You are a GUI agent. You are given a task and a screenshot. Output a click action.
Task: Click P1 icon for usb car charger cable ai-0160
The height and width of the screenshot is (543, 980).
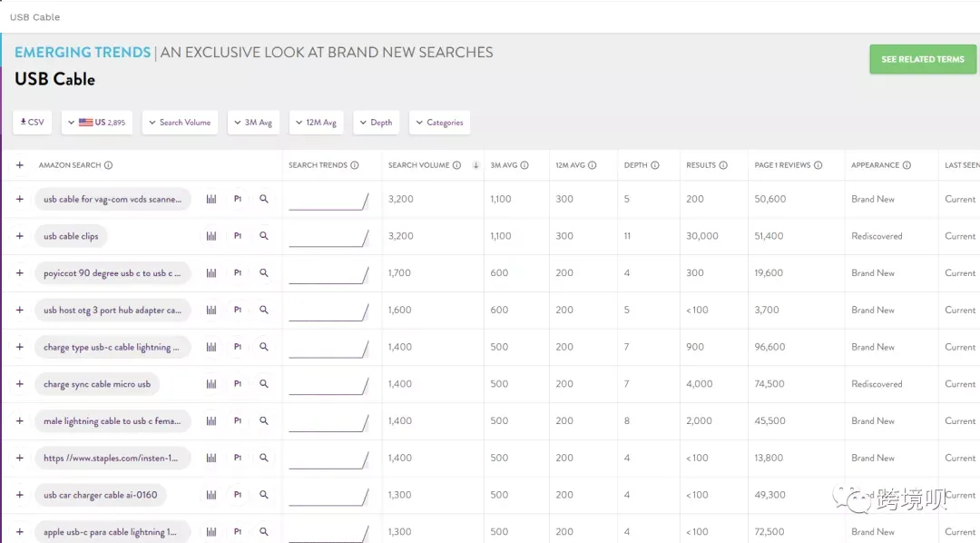point(238,495)
